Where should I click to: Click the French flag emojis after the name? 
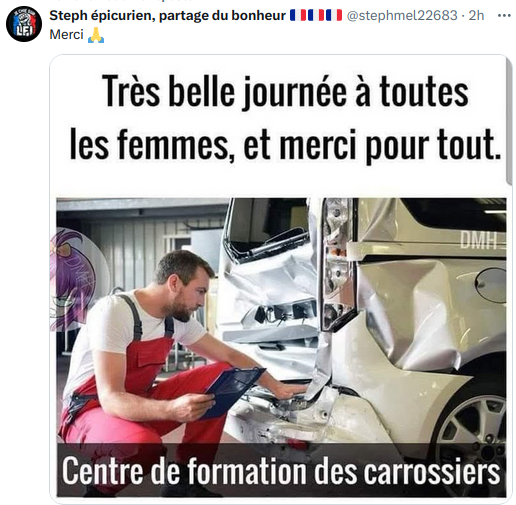[316, 15]
